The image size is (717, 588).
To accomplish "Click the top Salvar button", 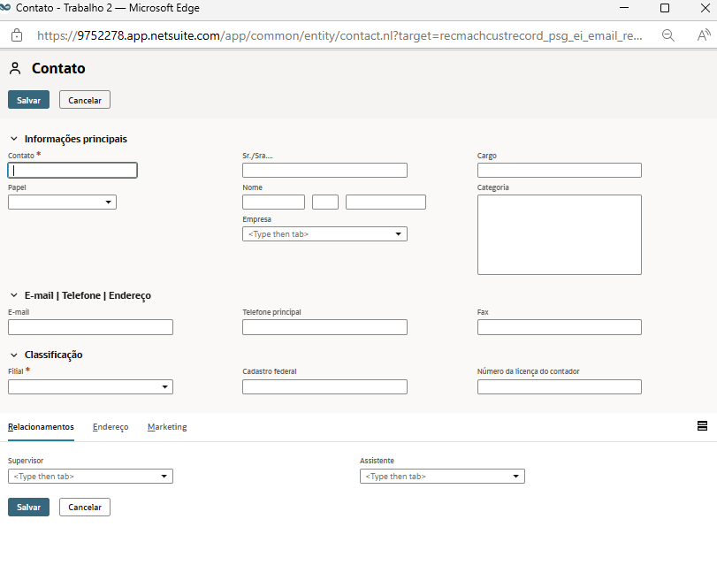I will (x=28, y=100).
